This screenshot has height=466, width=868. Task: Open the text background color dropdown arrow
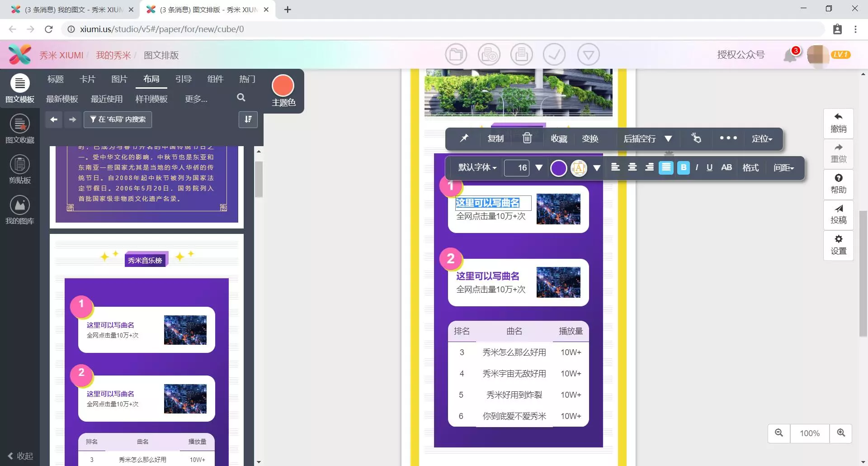pos(597,168)
